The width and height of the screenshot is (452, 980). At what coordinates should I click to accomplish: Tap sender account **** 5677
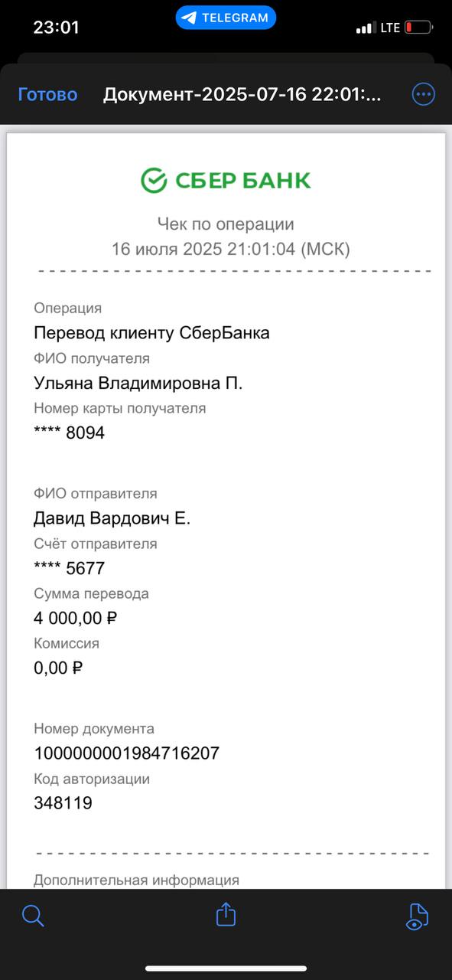coord(69,569)
